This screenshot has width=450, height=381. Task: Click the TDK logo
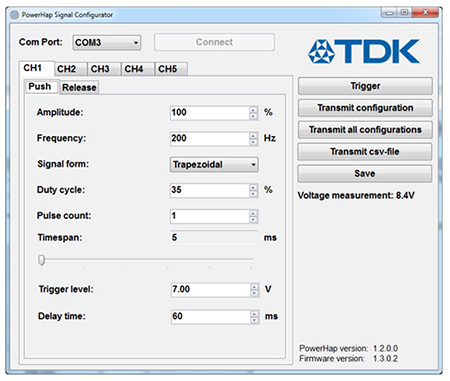pyautogui.click(x=363, y=51)
